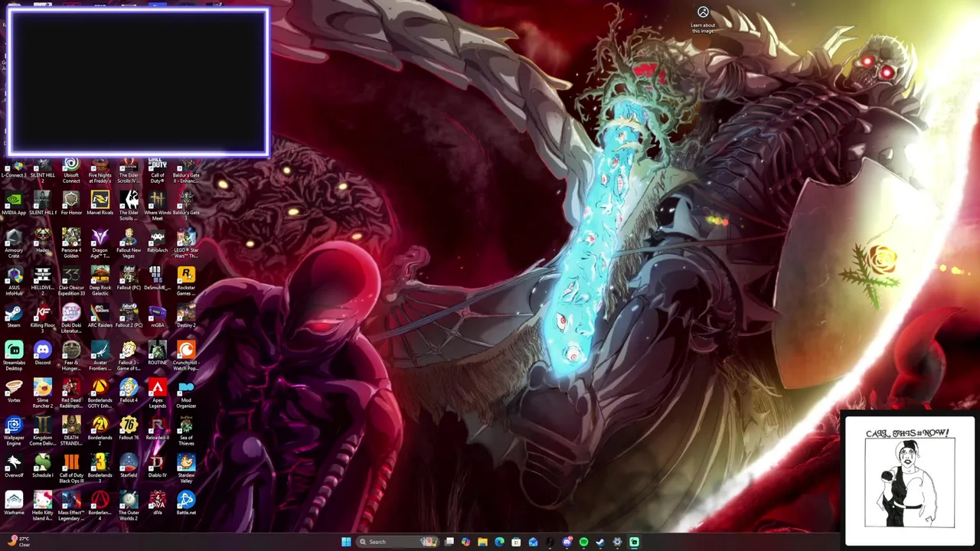Open the RetroArch desktop shortcut
Viewport: 980px width, 551px height.
coord(157,242)
